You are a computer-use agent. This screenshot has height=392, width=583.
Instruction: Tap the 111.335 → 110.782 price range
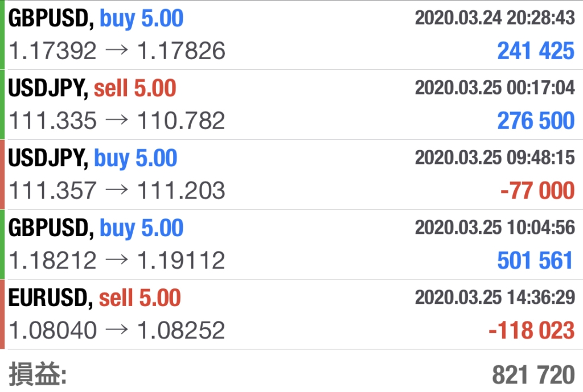[117, 121]
